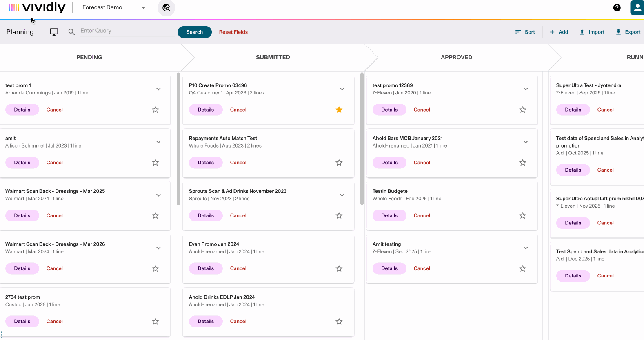Viewport: 644px width, 340px height.
Task: Expand P10 Create Promo 03496 card
Action: point(342,89)
